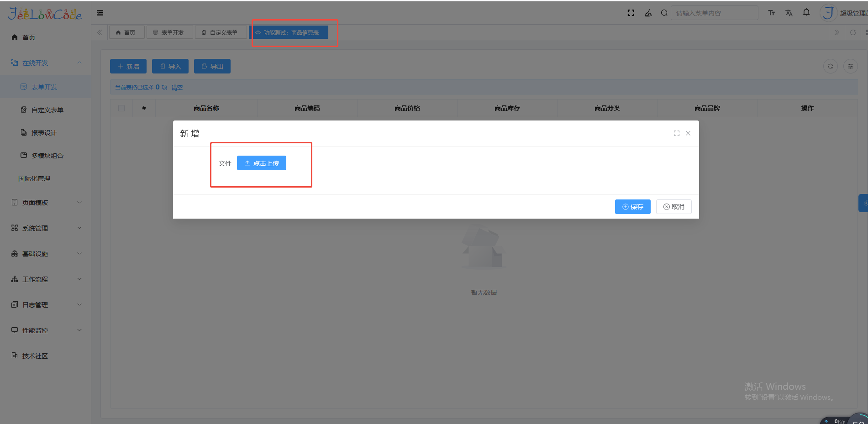Screen dimensions: 868x424
Task: Open the table column settings icon
Action: click(x=850, y=66)
